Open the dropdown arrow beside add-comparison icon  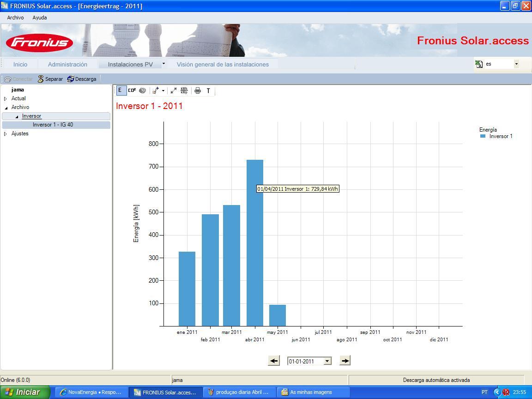point(163,91)
